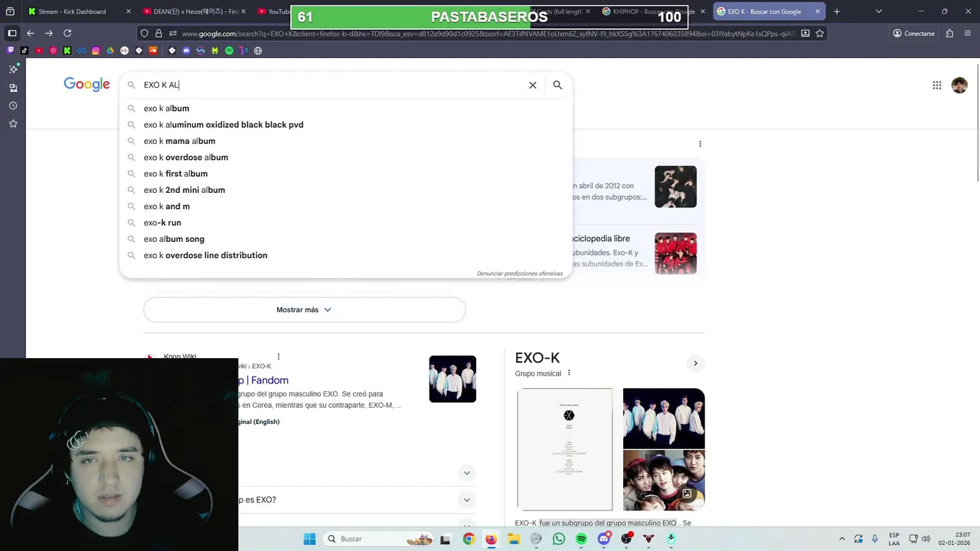Go forward to the next page
The width and height of the screenshot is (980, 551).
coord(49,34)
